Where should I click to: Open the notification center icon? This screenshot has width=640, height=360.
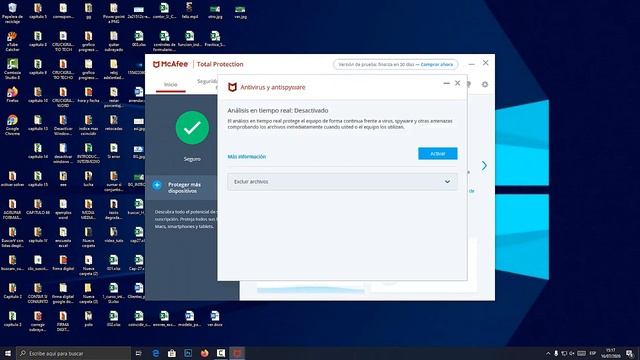click(x=630, y=353)
